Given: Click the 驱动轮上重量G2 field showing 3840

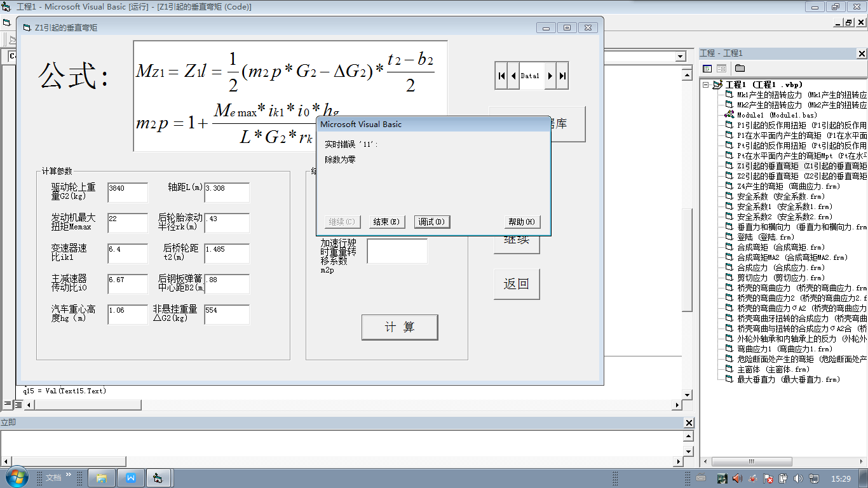Looking at the screenshot, I should click(x=128, y=193).
